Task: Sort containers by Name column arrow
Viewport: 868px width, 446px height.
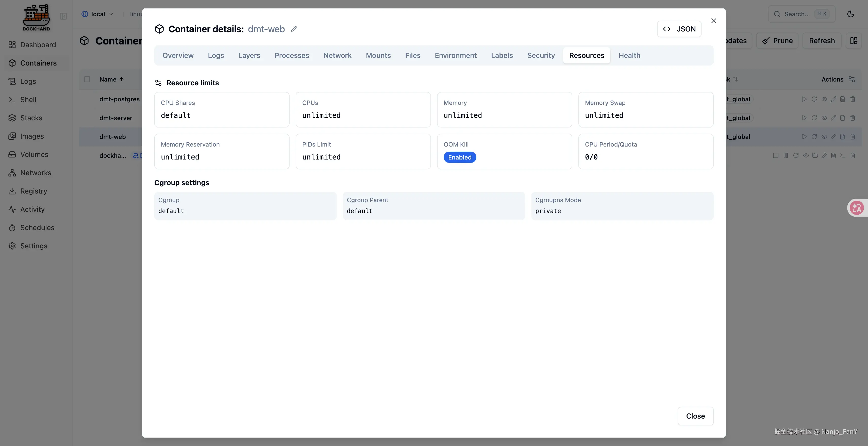Action: point(122,79)
